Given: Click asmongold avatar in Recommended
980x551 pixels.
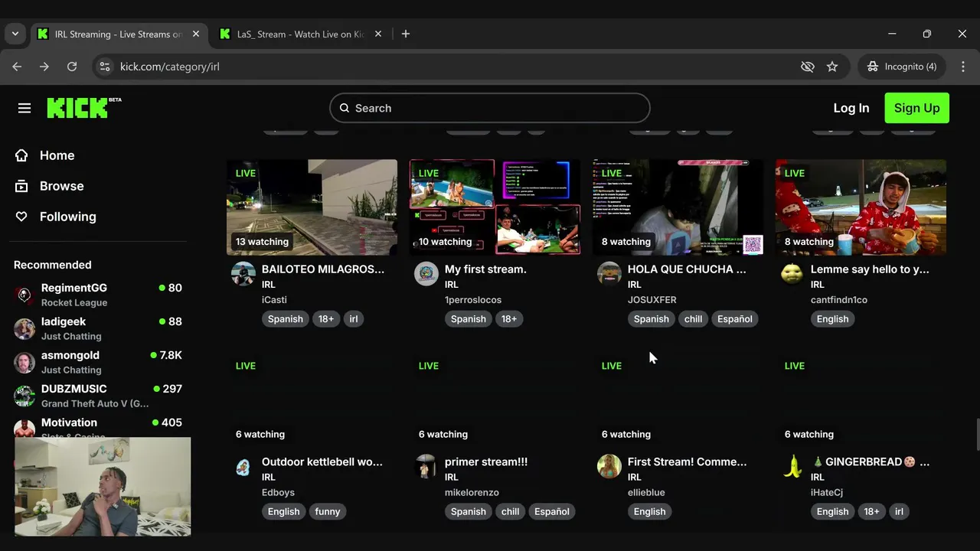Looking at the screenshot, I should coord(24,363).
